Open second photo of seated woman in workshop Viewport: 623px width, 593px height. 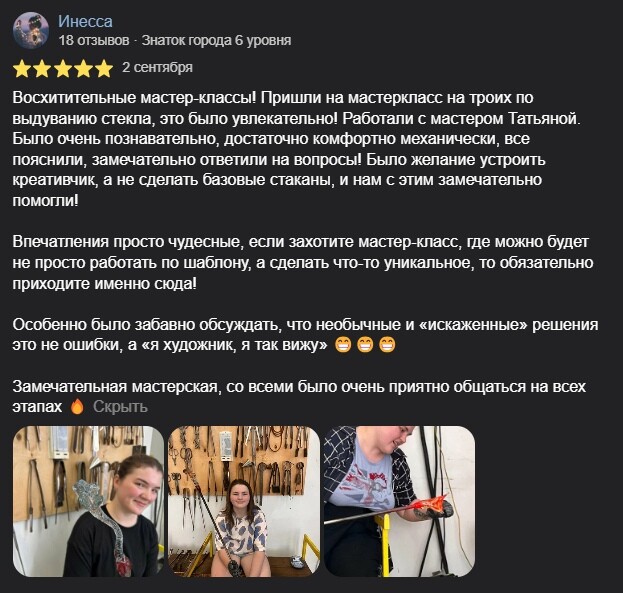244,502
